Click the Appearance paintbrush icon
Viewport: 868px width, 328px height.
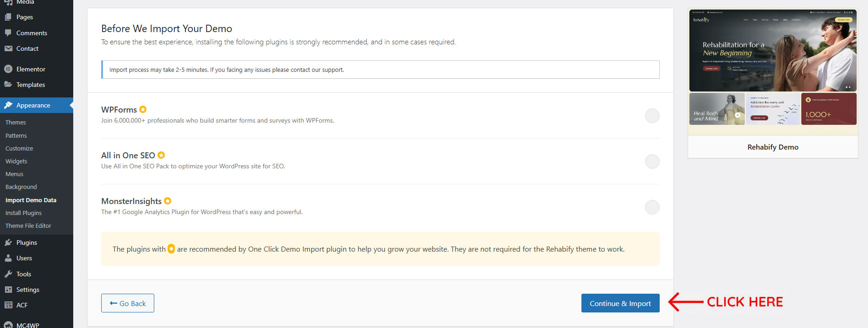[8, 105]
